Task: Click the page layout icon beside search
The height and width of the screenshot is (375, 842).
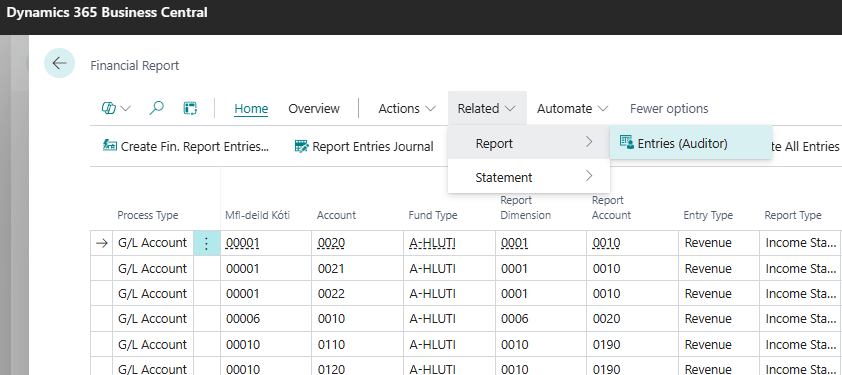Action: click(190, 109)
